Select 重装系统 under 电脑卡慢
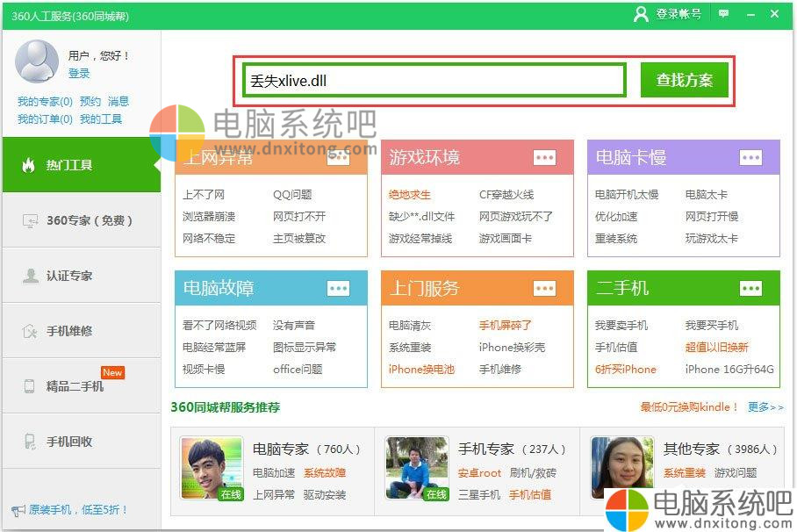The image size is (797, 532). click(x=616, y=239)
